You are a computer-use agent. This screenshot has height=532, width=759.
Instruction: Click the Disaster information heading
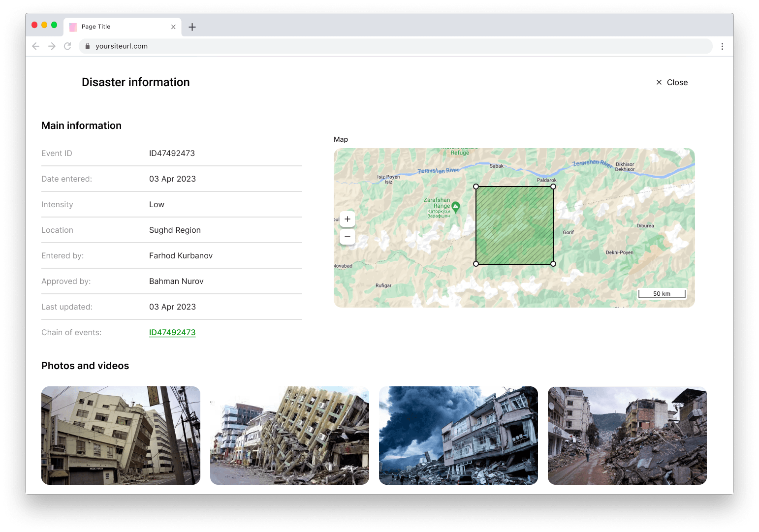click(135, 82)
